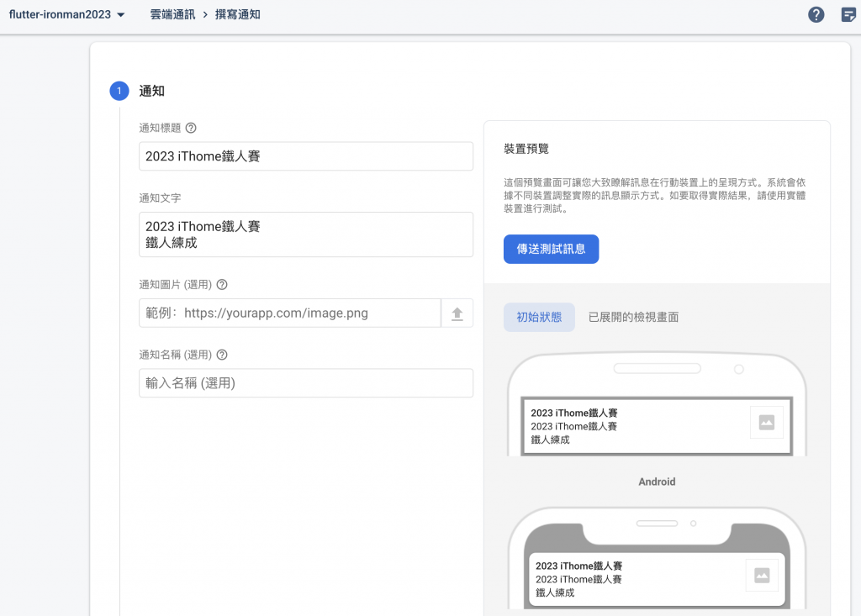Click the 通知 section heading
Image resolution: width=861 pixels, height=616 pixels.
[x=151, y=91]
